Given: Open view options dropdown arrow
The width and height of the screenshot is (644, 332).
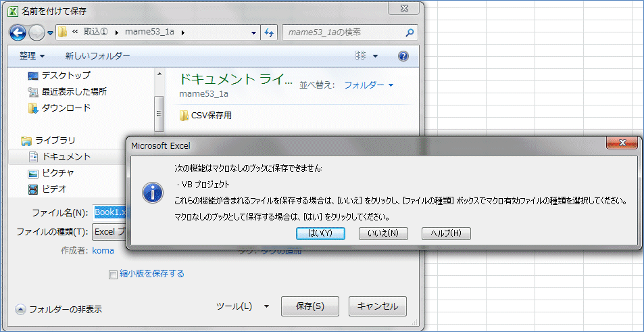Looking at the screenshot, I should point(375,56).
